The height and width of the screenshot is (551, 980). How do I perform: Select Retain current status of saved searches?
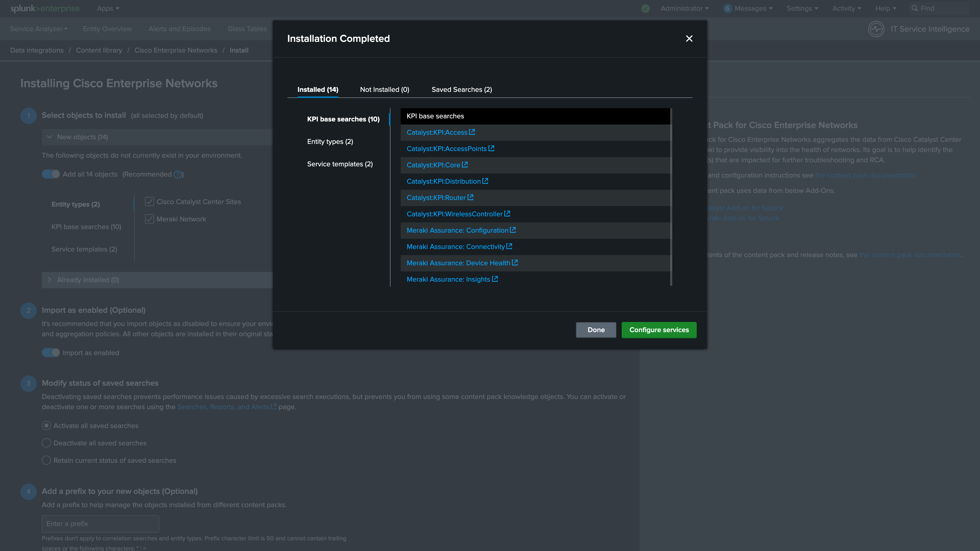[x=46, y=460]
